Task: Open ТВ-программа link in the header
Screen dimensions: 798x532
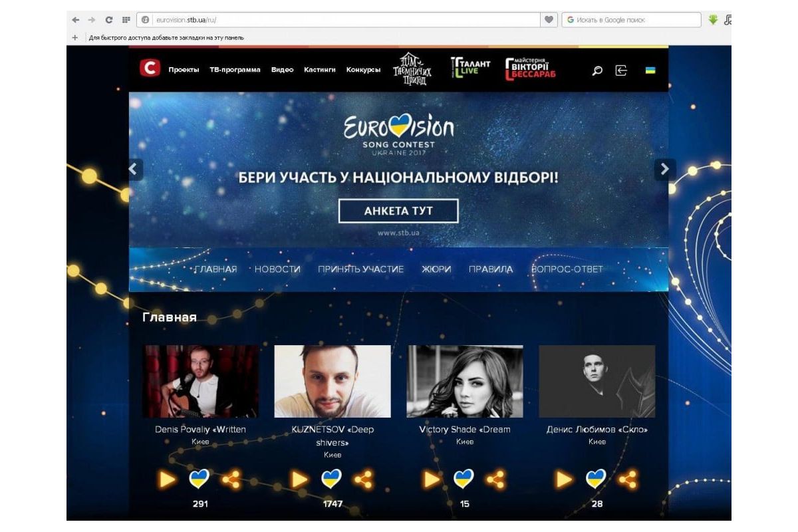Action: pyautogui.click(x=235, y=70)
